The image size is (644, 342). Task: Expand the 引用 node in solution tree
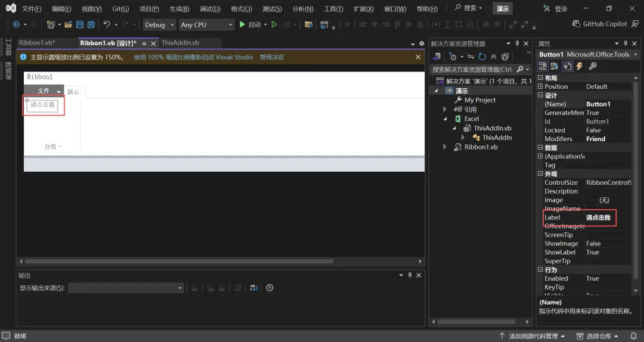tap(445, 109)
